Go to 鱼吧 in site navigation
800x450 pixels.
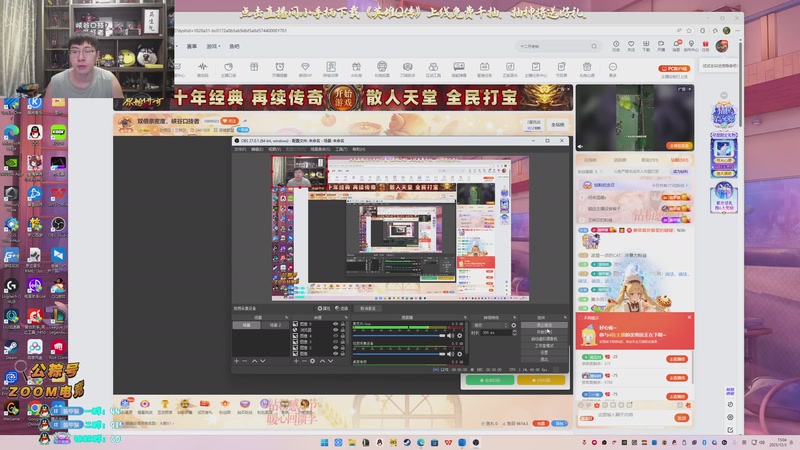coord(234,46)
